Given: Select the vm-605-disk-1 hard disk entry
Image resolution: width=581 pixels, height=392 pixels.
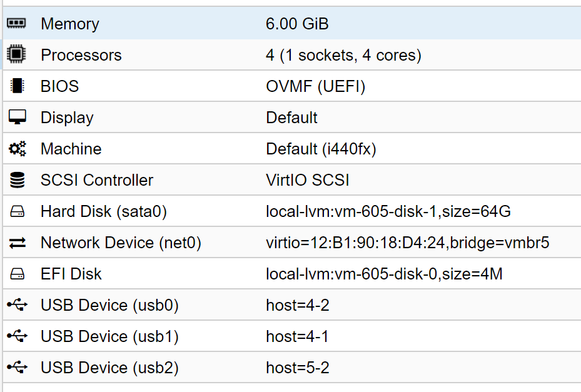Looking at the screenshot, I should (x=388, y=211).
